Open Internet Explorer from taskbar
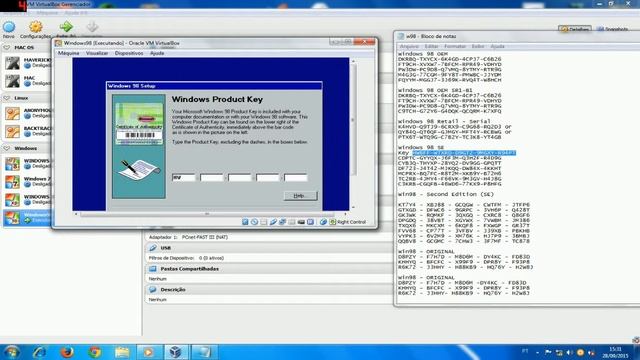This screenshot has width=640, height=360. (40, 352)
